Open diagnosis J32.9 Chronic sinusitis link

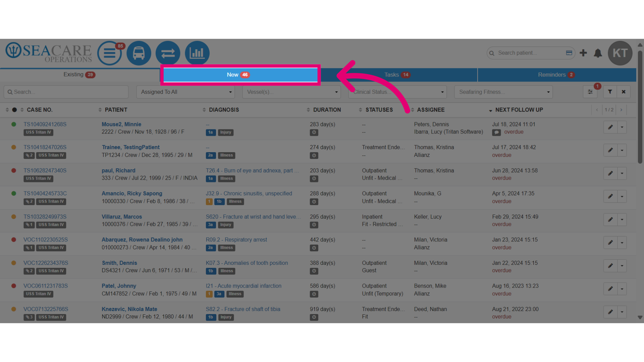tap(249, 193)
